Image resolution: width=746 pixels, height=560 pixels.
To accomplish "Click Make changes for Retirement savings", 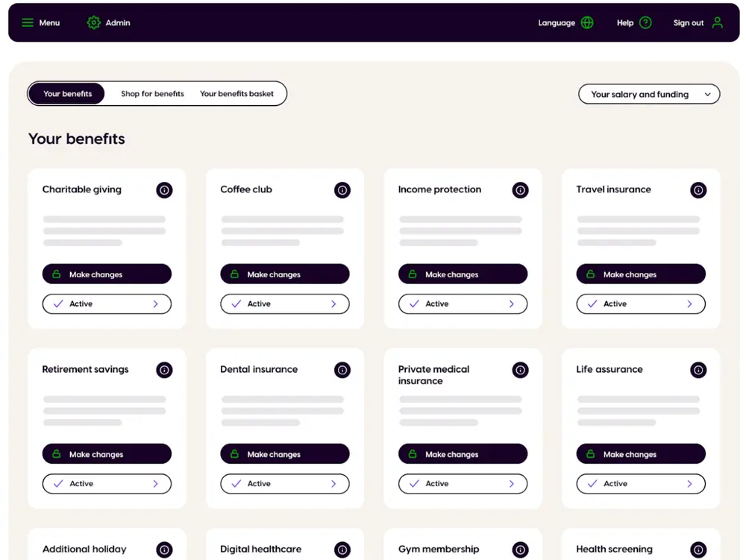I will click(107, 454).
